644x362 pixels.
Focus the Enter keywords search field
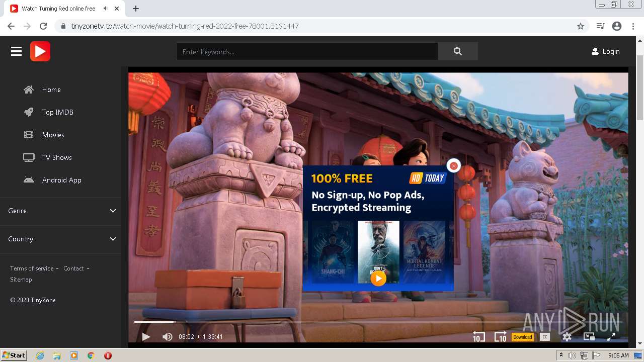pos(307,51)
